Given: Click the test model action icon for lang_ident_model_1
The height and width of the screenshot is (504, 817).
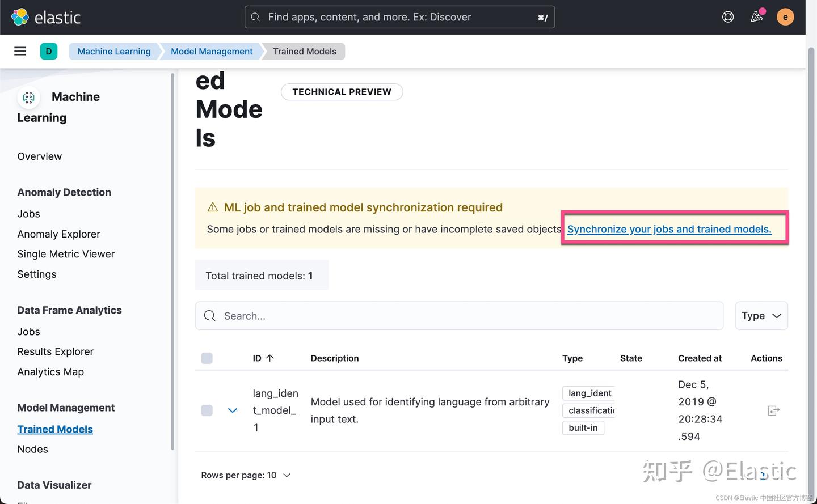Looking at the screenshot, I should click(x=774, y=410).
